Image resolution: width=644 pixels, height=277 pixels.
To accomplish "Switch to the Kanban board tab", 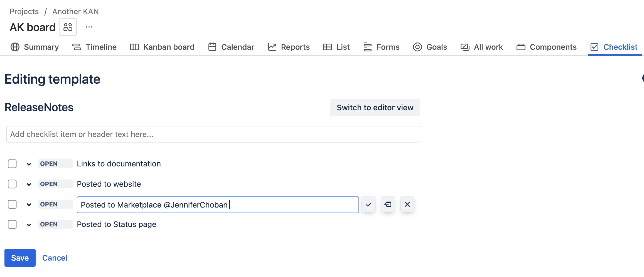I will 162,47.
